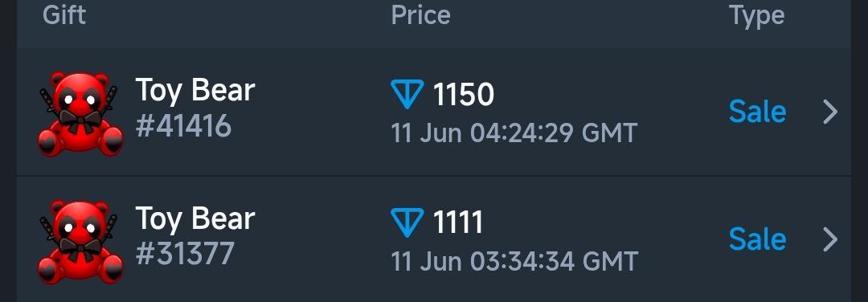Select gift number #31377
This screenshot has width=868, height=302.
(185, 254)
